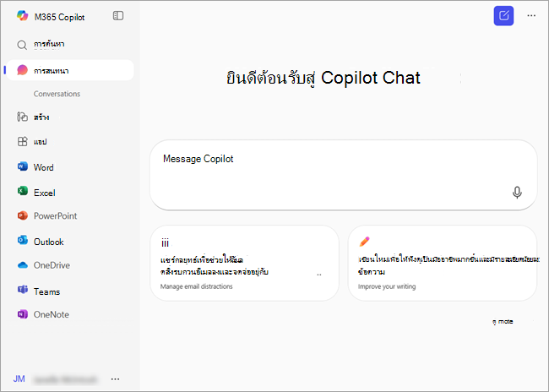Open account options ellipsis near JM

pyautogui.click(x=115, y=379)
